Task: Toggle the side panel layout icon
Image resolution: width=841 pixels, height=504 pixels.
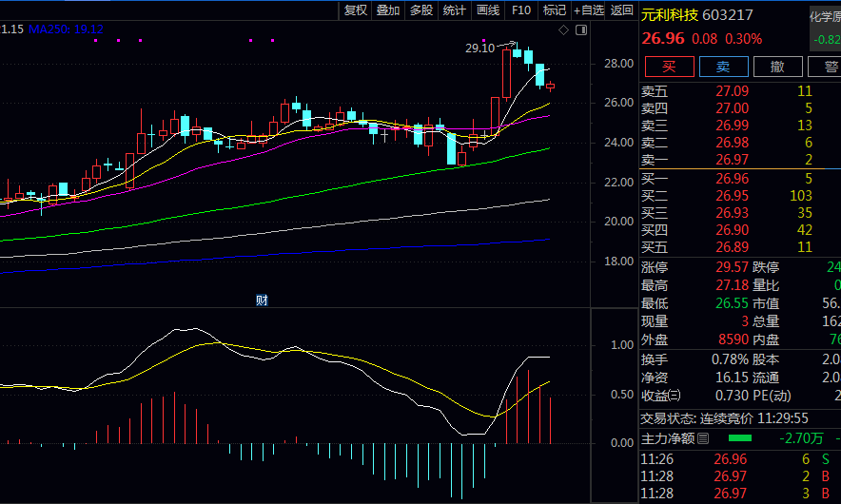Action: point(580,30)
